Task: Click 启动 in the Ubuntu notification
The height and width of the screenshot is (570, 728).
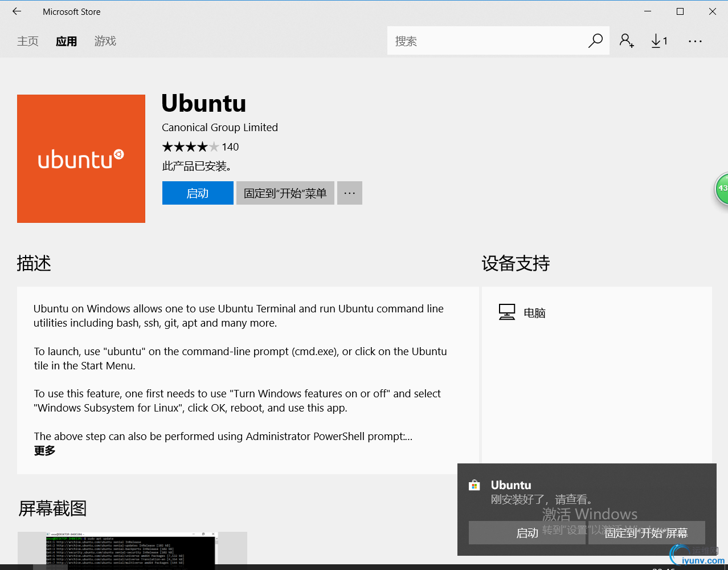Action: (x=527, y=532)
